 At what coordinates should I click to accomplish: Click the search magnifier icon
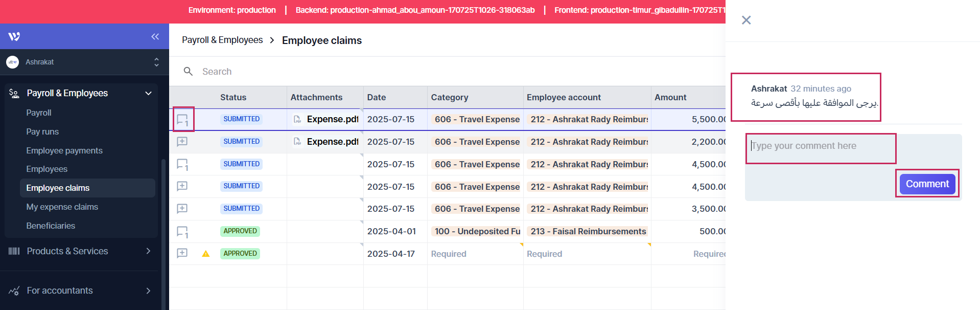[x=188, y=72]
